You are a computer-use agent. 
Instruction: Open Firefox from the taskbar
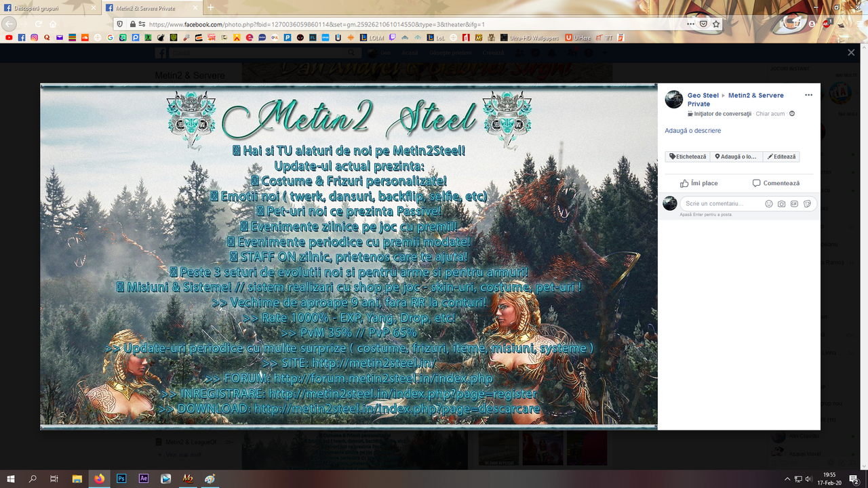pos(100,479)
